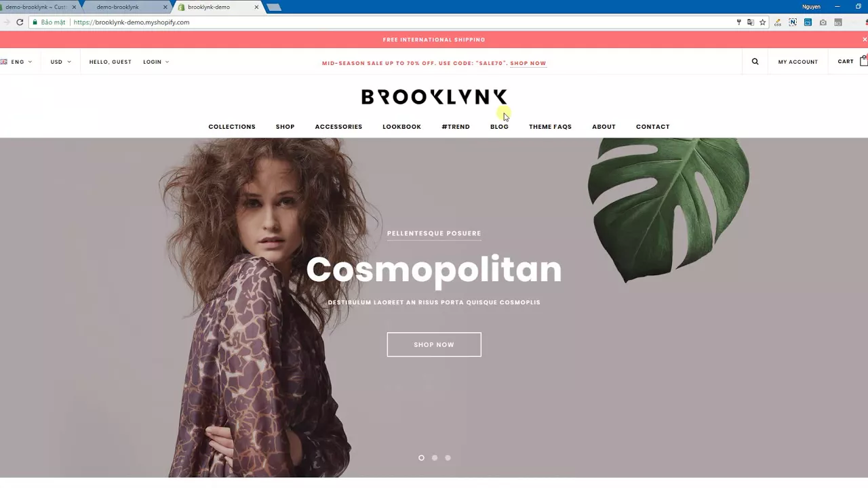868x488 pixels.
Task: Expand the LOGIN dropdown
Action: click(156, 62)
